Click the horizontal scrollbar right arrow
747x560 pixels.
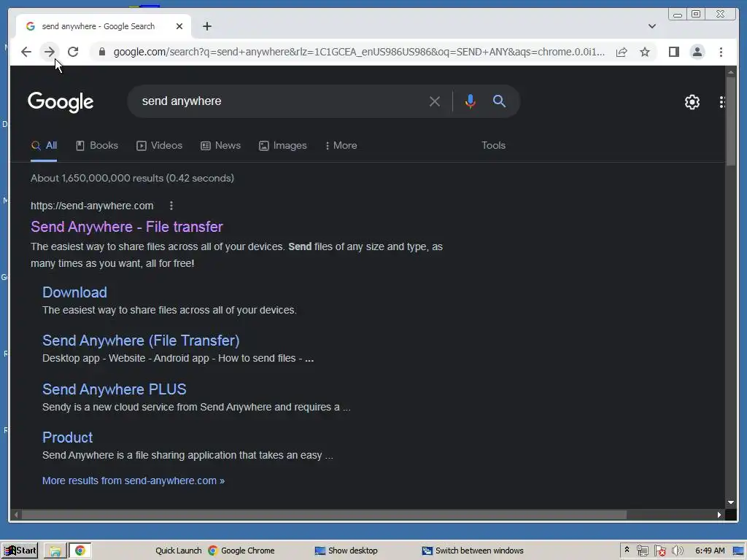[x=719, y=515]
